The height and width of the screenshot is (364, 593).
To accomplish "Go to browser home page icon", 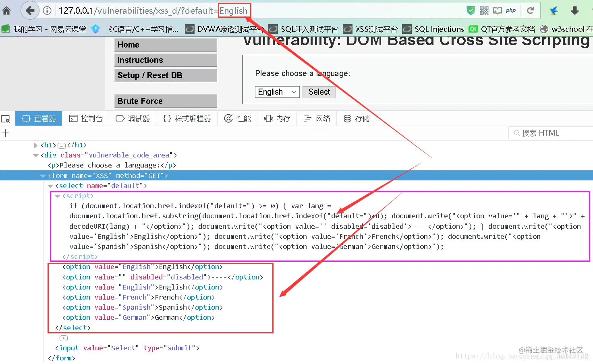I will click(6, 11).
